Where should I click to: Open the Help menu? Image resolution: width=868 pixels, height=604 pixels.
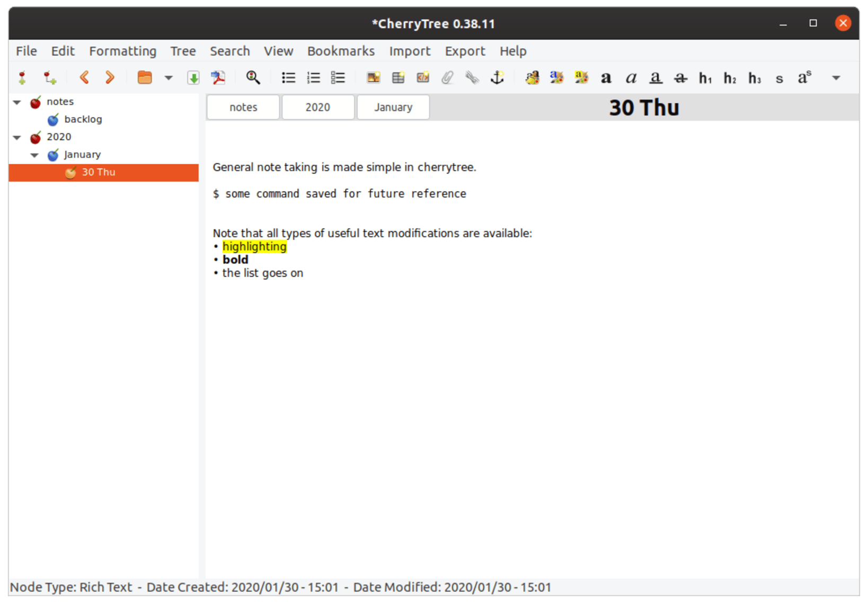pos(513,51)
